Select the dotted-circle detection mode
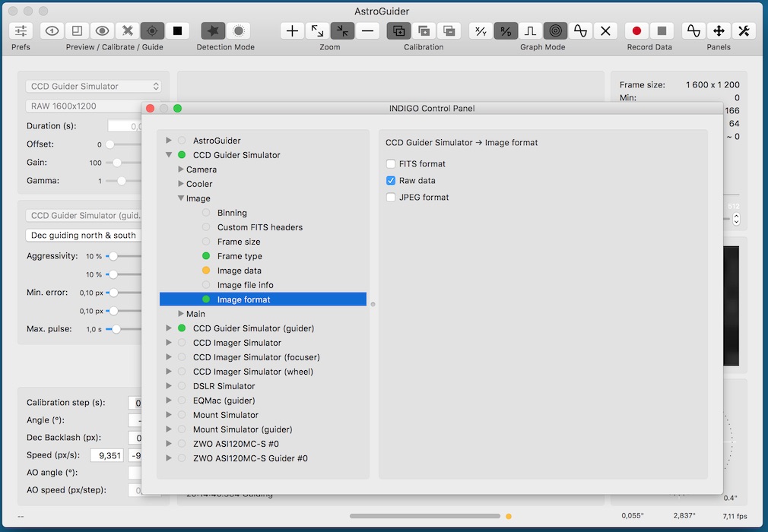This screenshot has height=532, width=768. coord(239,31)
